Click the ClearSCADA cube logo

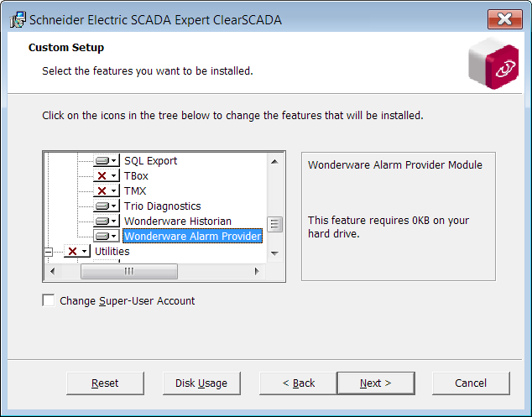pos(493,64)
